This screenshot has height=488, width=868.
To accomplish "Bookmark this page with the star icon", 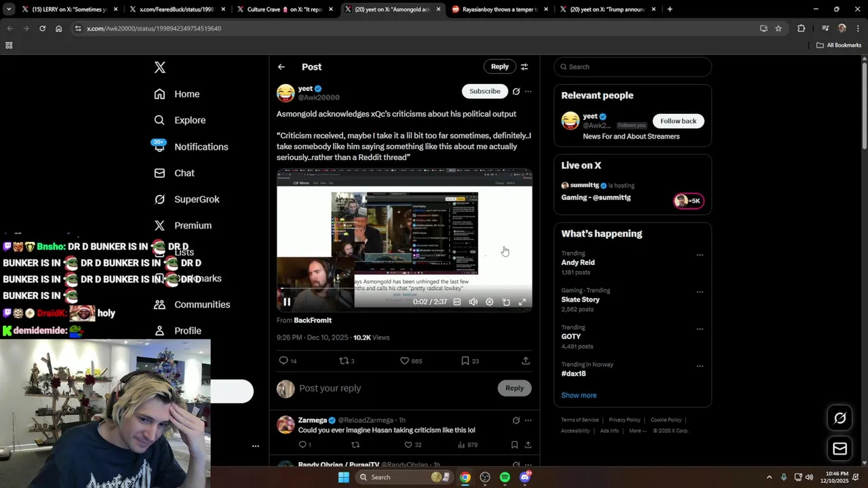I will [778, 28].
